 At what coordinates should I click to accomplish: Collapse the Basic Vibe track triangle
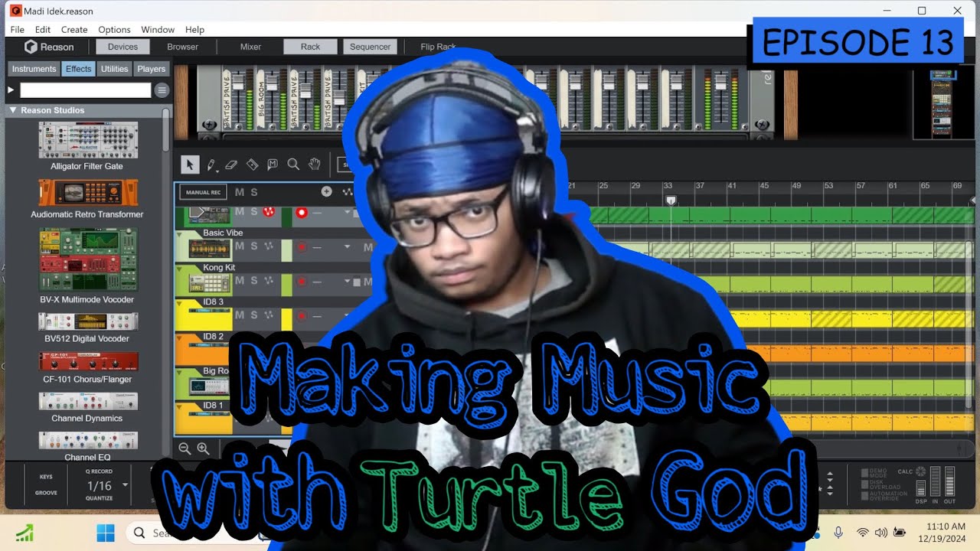click(x=180, y=234)
